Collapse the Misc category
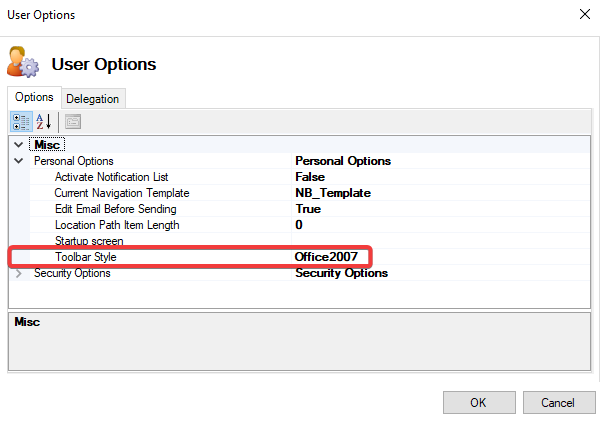The image size is (600, 422). 19,145
